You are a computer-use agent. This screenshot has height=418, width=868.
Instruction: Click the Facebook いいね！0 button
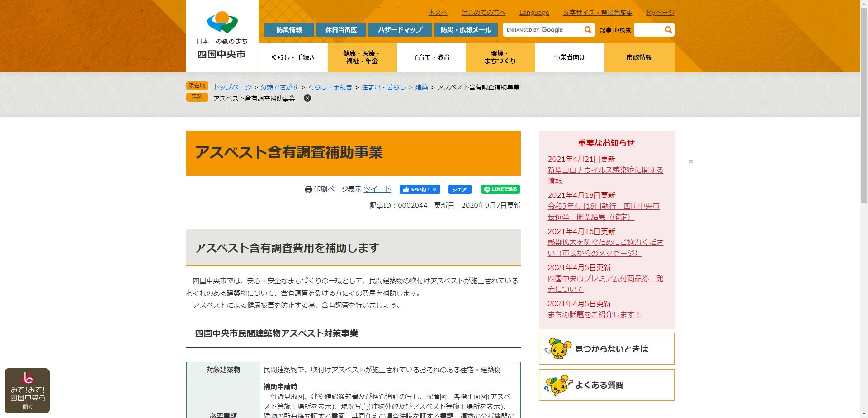pyautogui.click(x=420, y=189)
